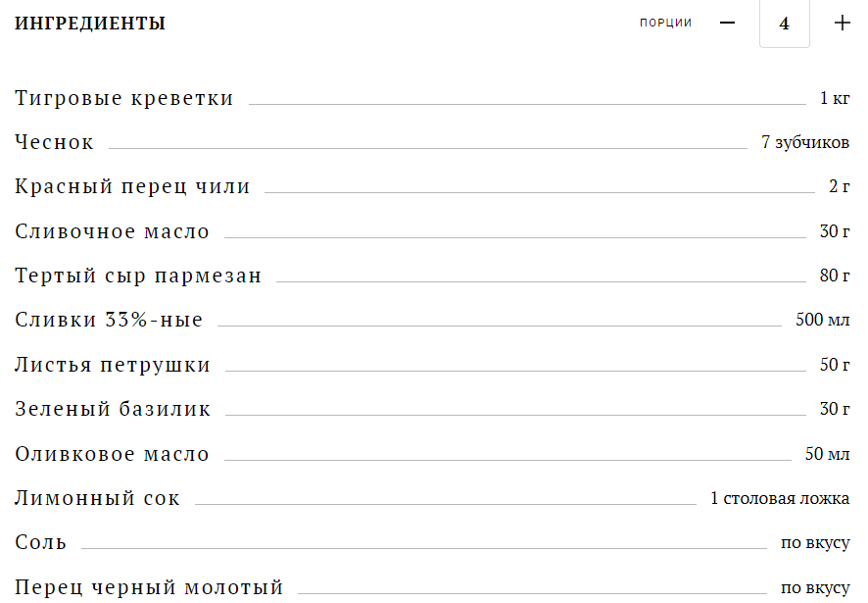This screenshot has height=603, width=868.
Task: Click the 500 мл cream quantity
Action: (822, 320)
